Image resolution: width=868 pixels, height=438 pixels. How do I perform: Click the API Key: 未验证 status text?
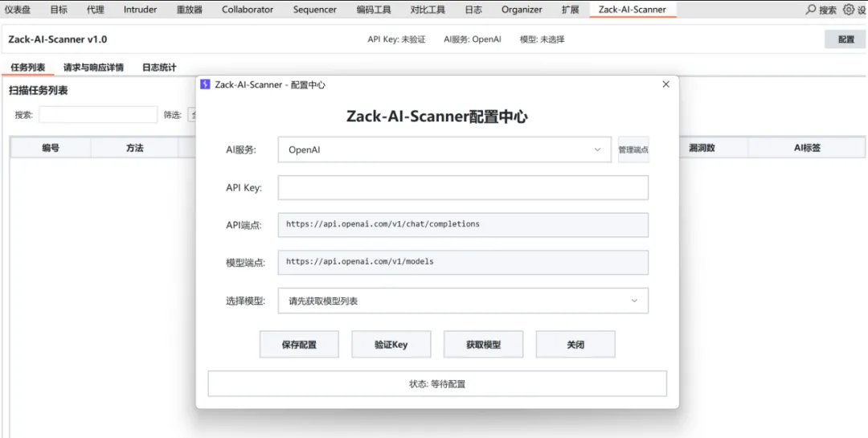(396, 39)
